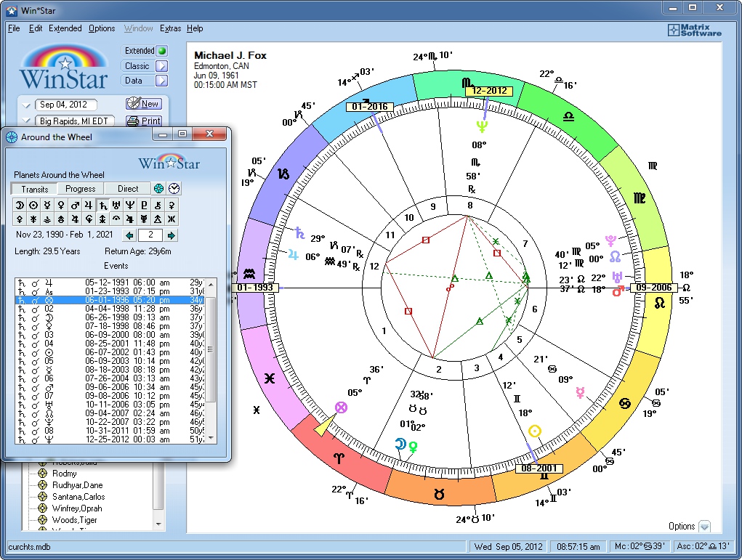Go to next cycle with right arrow
Image resolution: width=742 pixels, height=560 pixels.
coord(172,235)
